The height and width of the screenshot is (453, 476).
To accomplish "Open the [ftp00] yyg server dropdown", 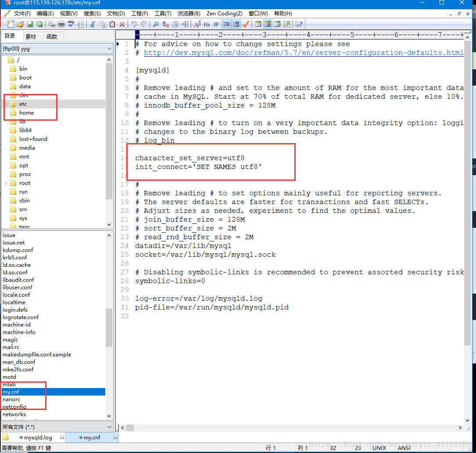I will coord(57,49).
